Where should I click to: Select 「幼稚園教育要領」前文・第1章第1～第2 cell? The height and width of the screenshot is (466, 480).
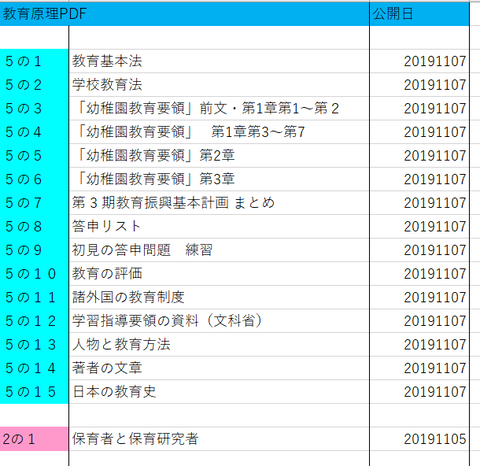[x=219, y=109]
